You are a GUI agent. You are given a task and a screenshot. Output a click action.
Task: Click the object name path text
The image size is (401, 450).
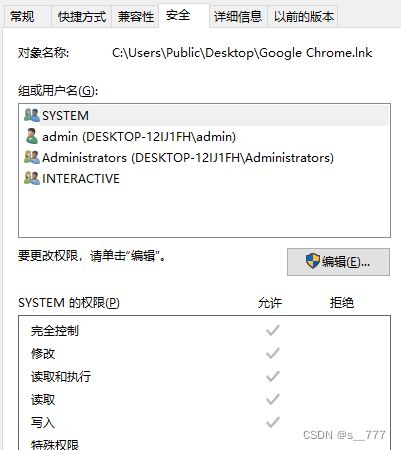[242, 53]
